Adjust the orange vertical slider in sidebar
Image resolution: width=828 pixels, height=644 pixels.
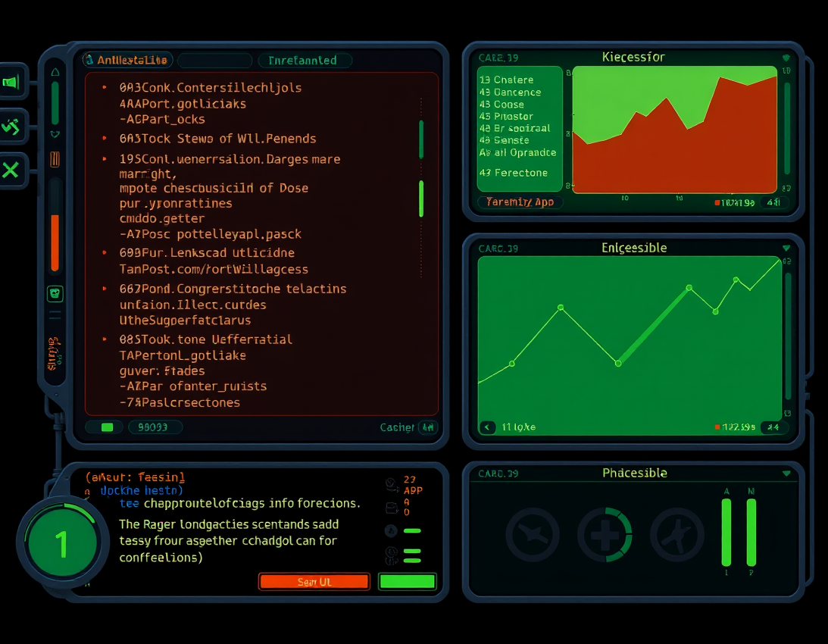coord(55,242)
